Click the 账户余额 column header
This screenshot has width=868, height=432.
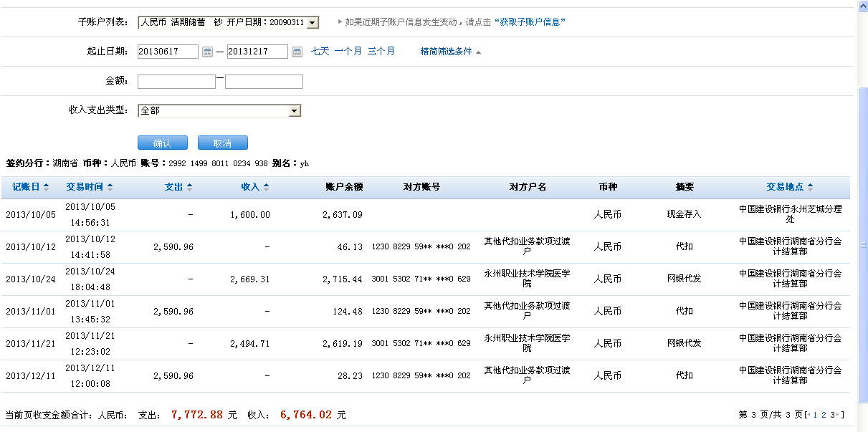click(344, 187)
